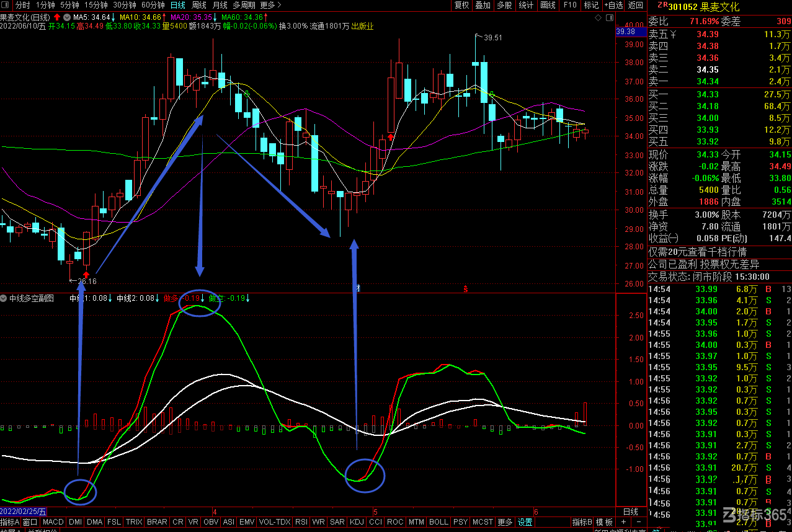Open the 模板 template tab
Viewport: 792px width, 532px height.
pos(605,522)
